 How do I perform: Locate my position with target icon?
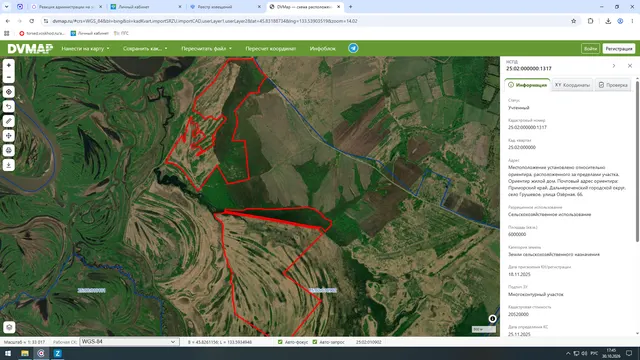pyautogui.click(x=9, y=92)
